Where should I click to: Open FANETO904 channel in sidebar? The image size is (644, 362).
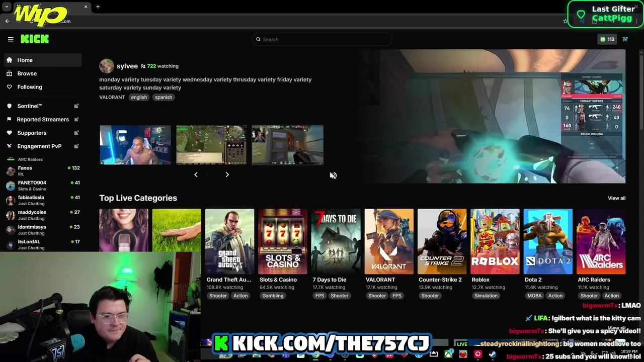pyautogui.click(x=42, y=186)
